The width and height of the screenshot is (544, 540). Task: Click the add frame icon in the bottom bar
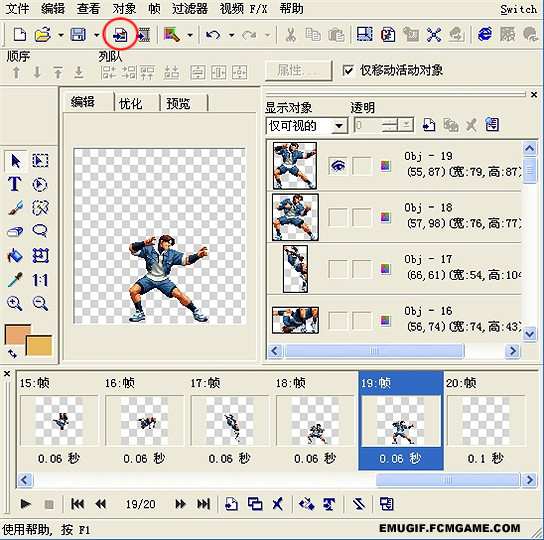(231, 504)
